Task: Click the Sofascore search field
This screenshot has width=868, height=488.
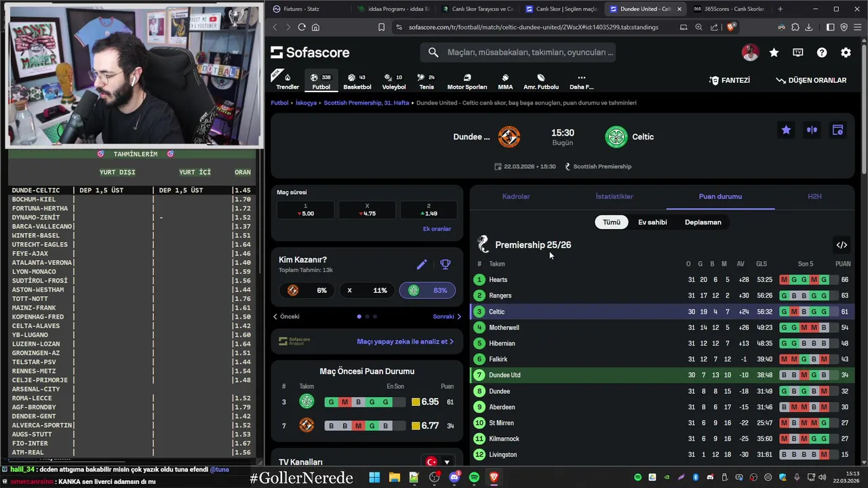Action: coord(518,52)
